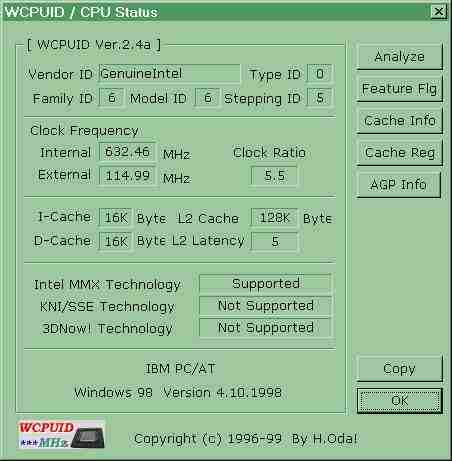Open the Cache Reg window
452x461 pixels.
click(x=399, y=153)
